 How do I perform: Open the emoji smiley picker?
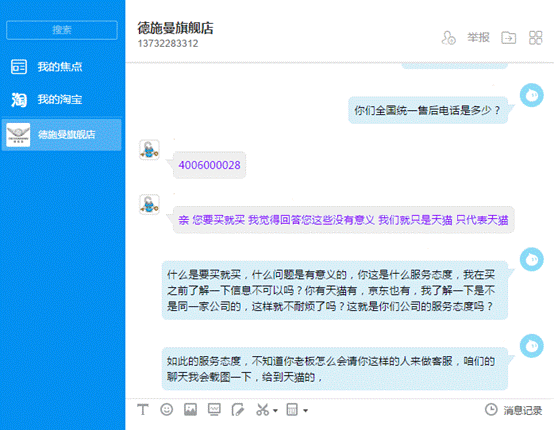pos(166,410)
